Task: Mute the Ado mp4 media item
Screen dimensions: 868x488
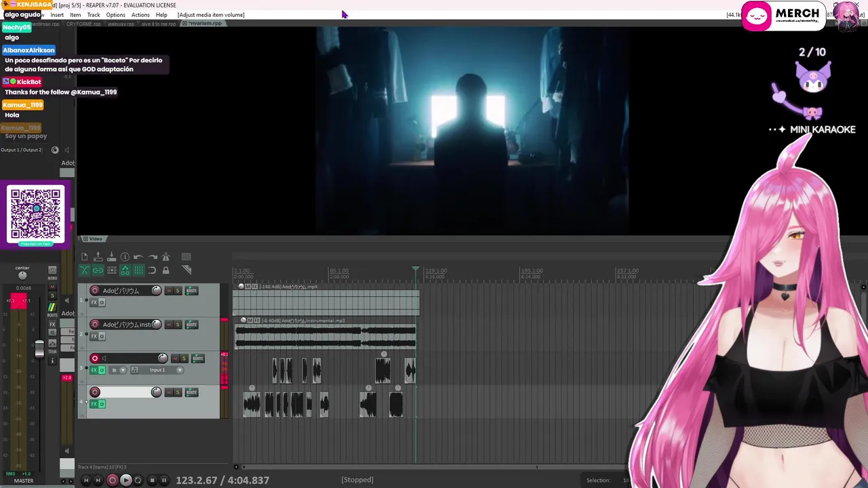Action: (x=248, y=287)
